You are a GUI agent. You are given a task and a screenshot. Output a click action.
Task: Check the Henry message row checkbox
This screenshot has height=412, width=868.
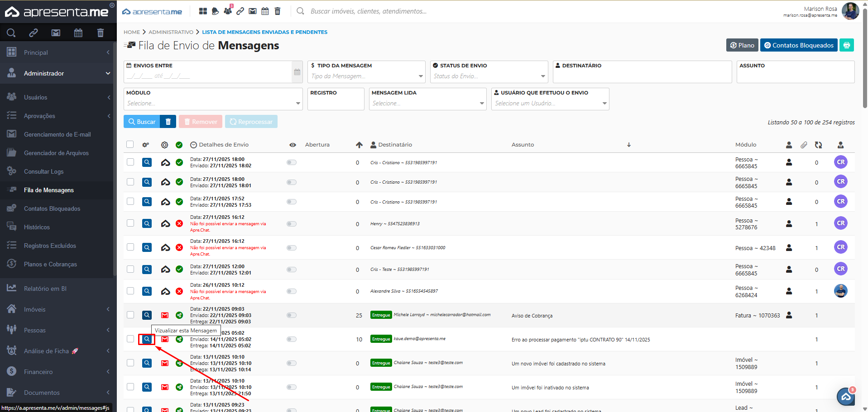(x=130, y=223)
